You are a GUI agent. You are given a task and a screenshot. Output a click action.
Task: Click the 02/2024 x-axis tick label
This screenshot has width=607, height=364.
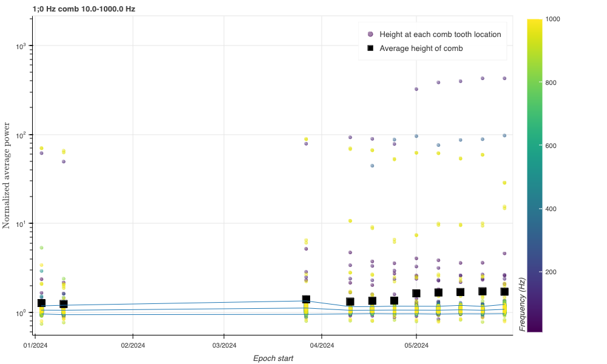pos(133,345)
